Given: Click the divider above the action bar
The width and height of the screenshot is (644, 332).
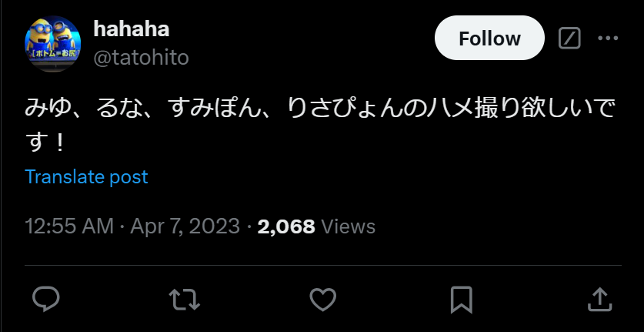Looking at the screenshot, I should [322, 265].
